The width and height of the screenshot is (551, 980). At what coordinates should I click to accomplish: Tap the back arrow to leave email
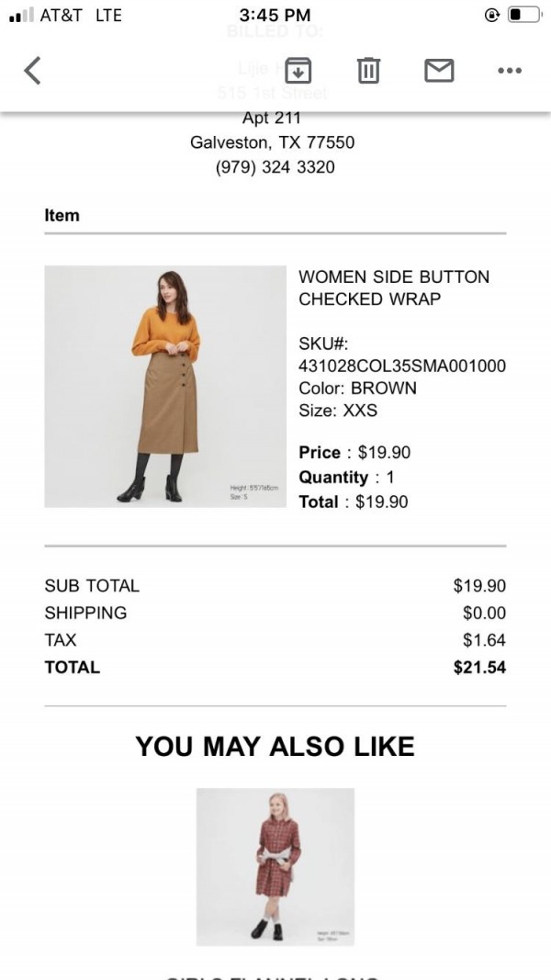(32, 70)
